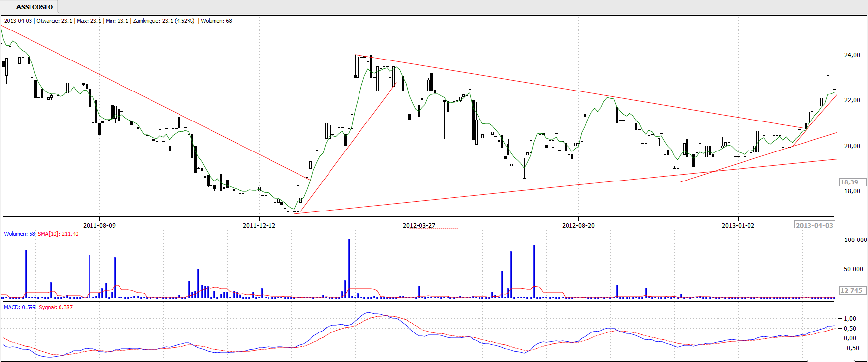The width and height of the screenshot is (868, 362).
Task: Click the Wolumen: 68 volume panel label
Action: tap(20, 234)
